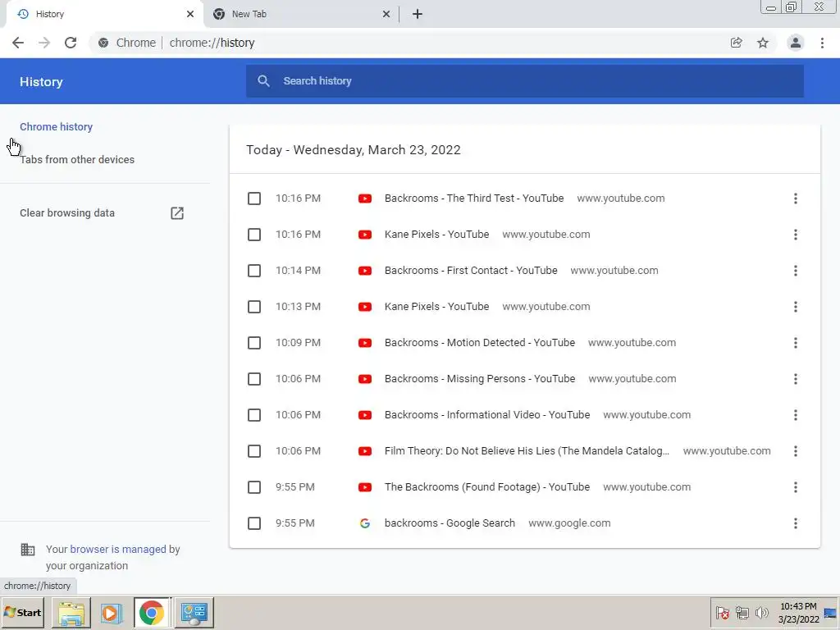Click the volume speaker tray icon
Image resolution: width=840 pixels, height=630 pixels.
pyautogui.click(x=761, y=612)
